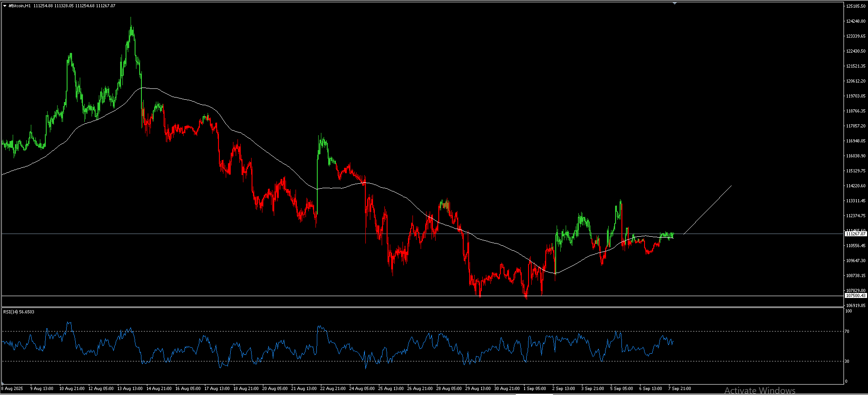This screenshot has height=395, width=868.
Task: Select the diagonal trendline after the last candle
Action: point(708,210)
